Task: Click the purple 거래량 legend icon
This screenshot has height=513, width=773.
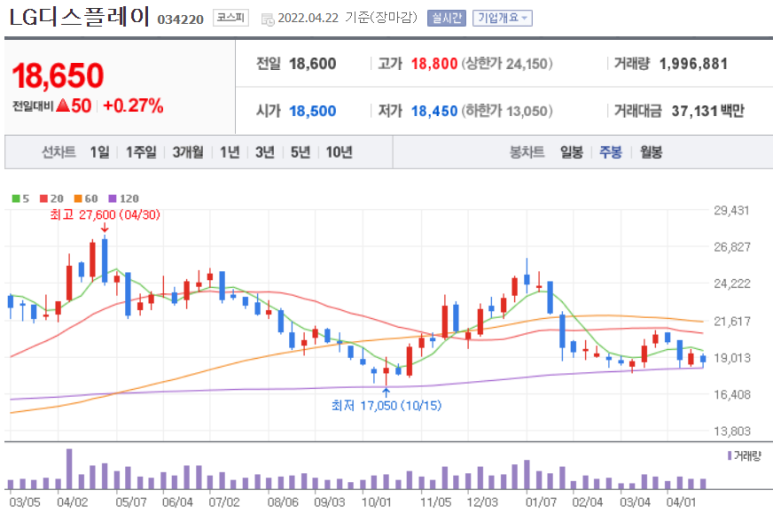Action: [729, 455]
